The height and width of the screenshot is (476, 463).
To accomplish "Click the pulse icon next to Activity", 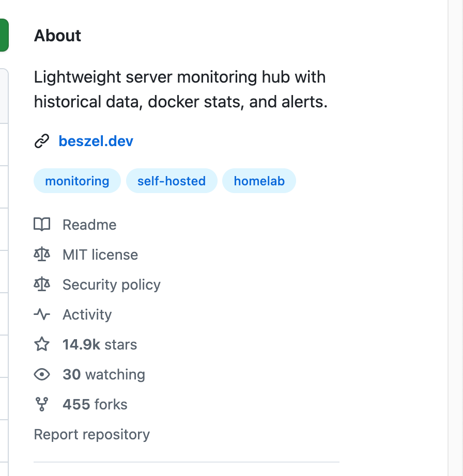I will tap(41, 314).
